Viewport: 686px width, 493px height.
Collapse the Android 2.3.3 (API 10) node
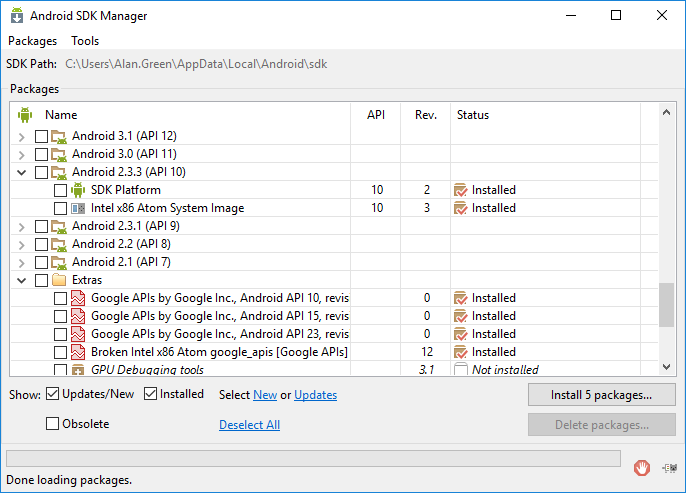point(23,172)
